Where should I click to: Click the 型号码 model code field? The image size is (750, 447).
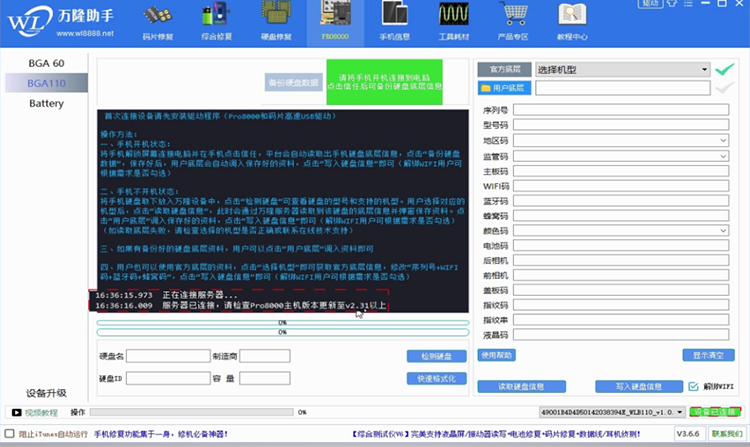(x=621, y=125)
